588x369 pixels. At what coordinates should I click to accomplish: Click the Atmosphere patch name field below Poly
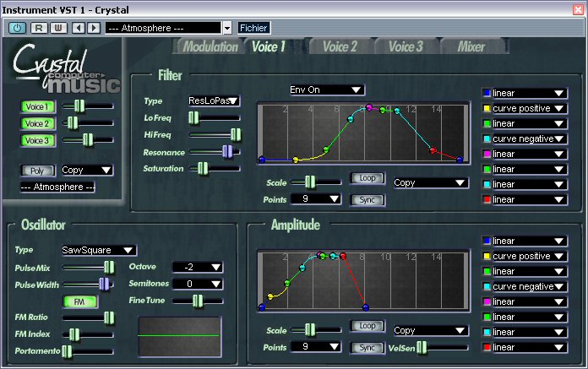coord(57,187)
